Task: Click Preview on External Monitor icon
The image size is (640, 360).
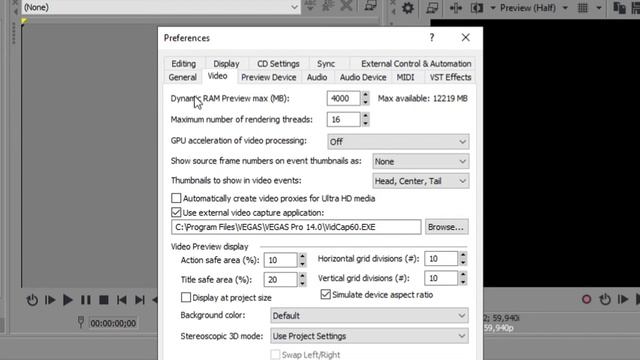Action: click(432, 8)
